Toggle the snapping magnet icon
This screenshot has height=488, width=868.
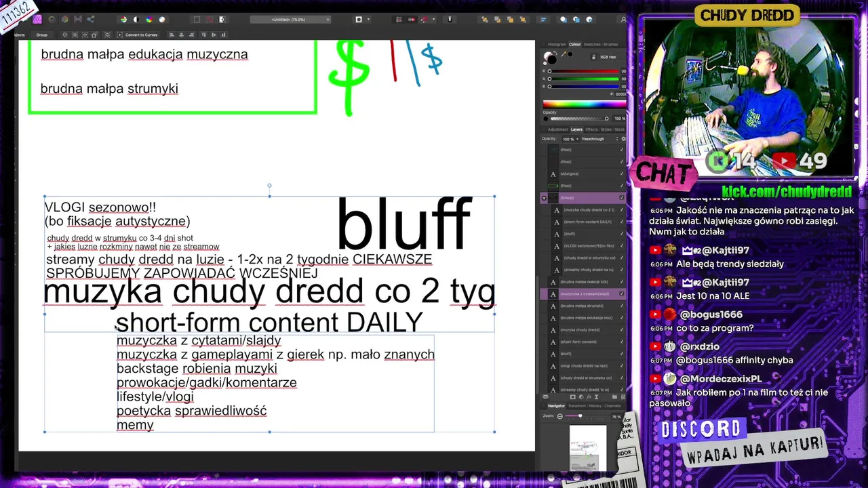click(424, 20)
